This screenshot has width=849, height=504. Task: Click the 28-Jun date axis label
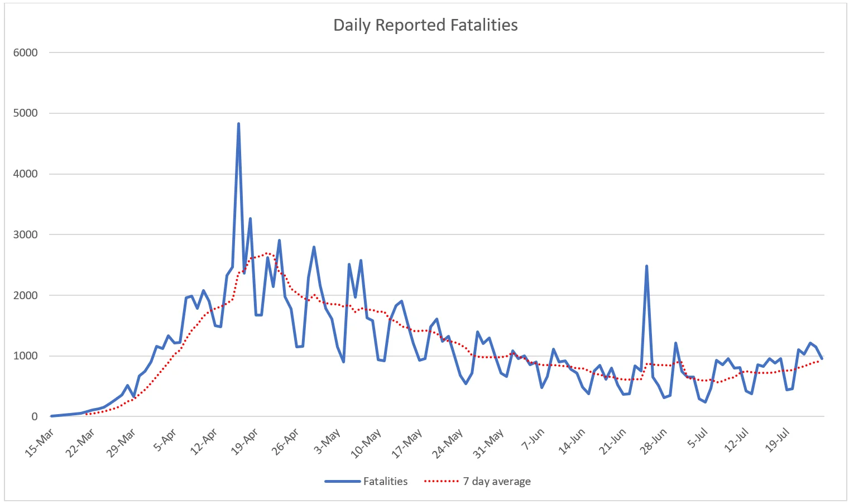pos(654,442)
